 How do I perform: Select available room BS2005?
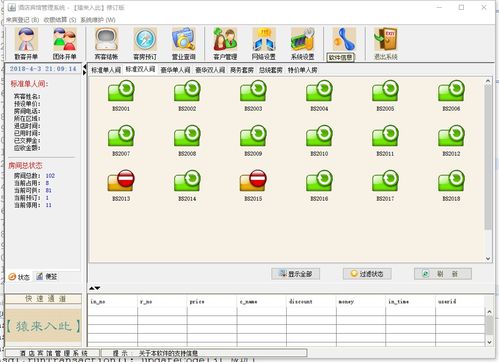[385, 95]
